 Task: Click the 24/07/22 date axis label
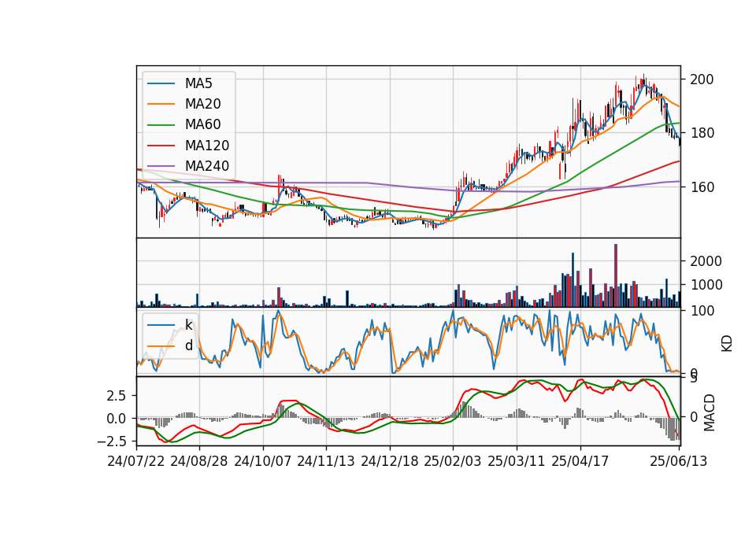click(x=136, y=461)
